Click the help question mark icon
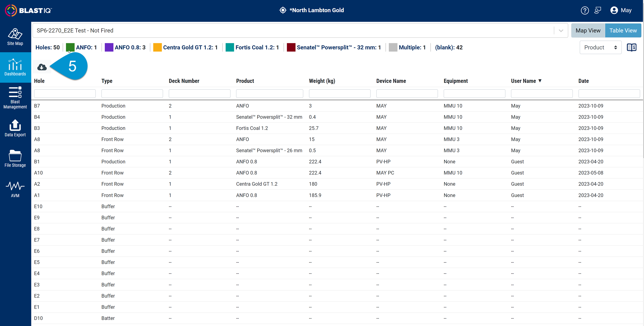 click(585, 10)
